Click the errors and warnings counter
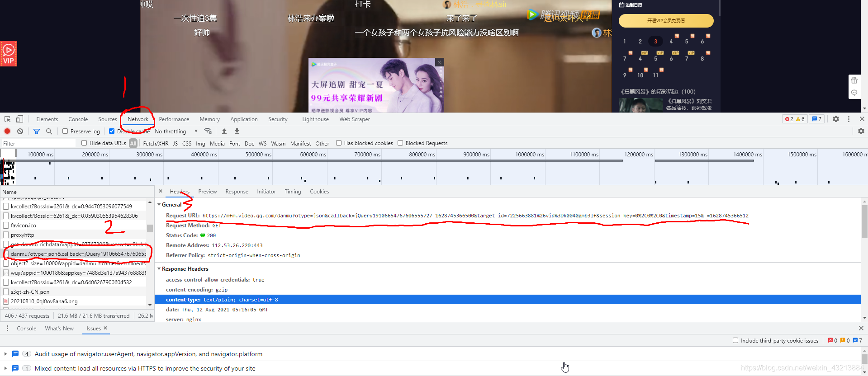The width and height of the screenshot is (868, 376). coord(795,119)
